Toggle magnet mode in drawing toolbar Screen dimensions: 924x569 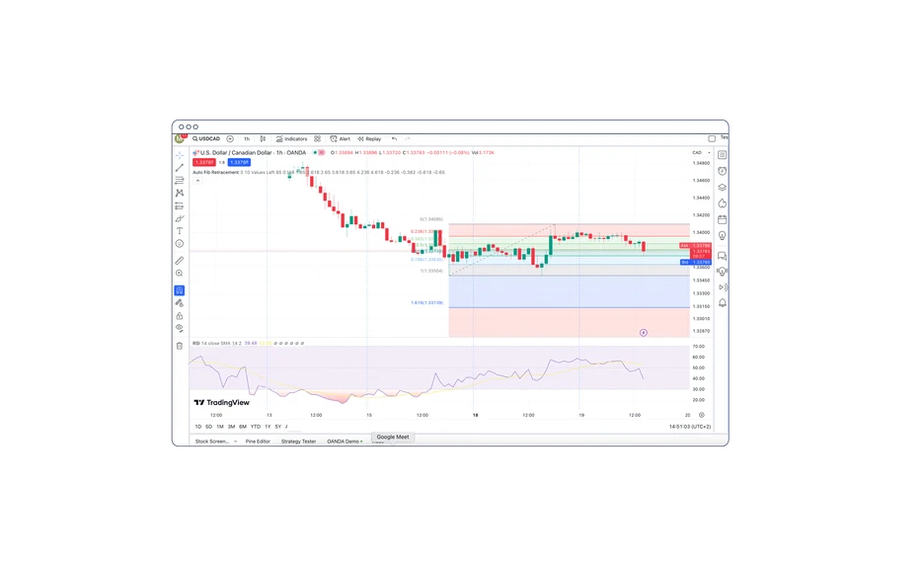tap(179, 290)
